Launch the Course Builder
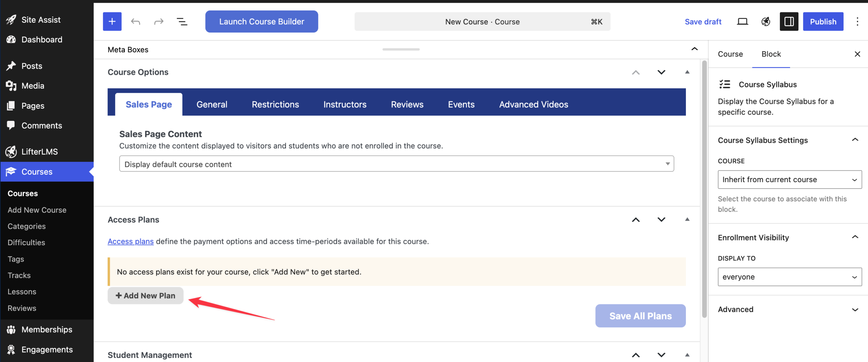Image resolution: width=868 pixels, height=362 pixels. tap(262, 22)
